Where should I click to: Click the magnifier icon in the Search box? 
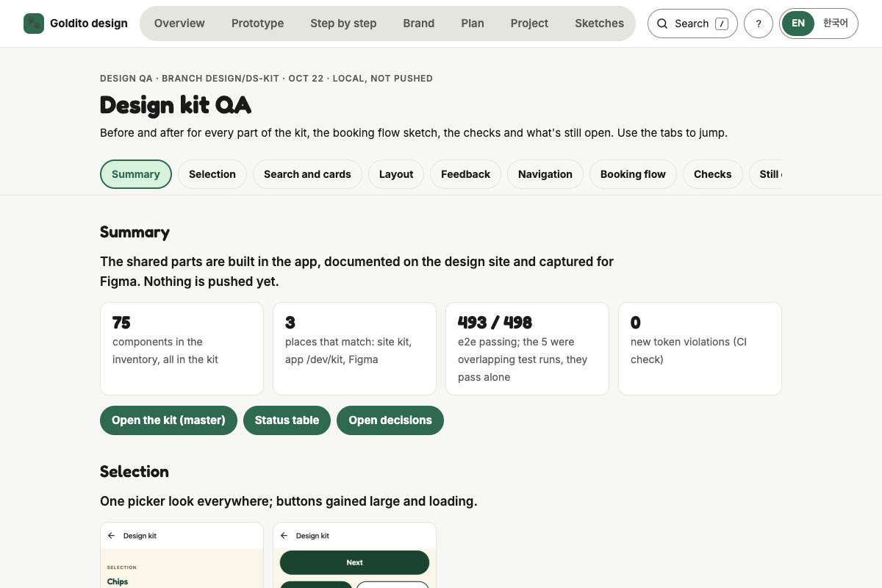tap(662, 24)
